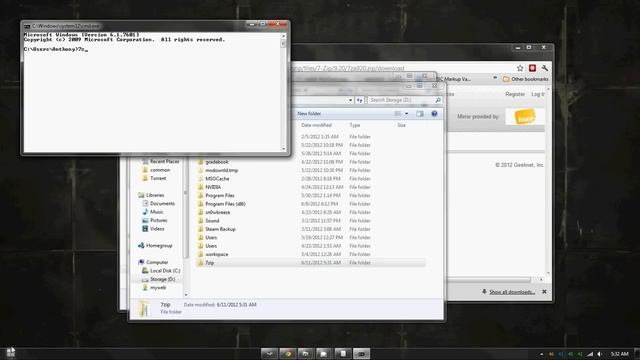Select Computer in the Explorer sidebar

(153, 262)
